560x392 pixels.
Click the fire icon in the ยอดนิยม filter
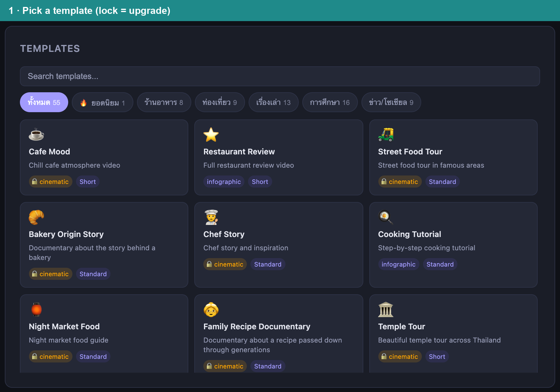(84, 103)
